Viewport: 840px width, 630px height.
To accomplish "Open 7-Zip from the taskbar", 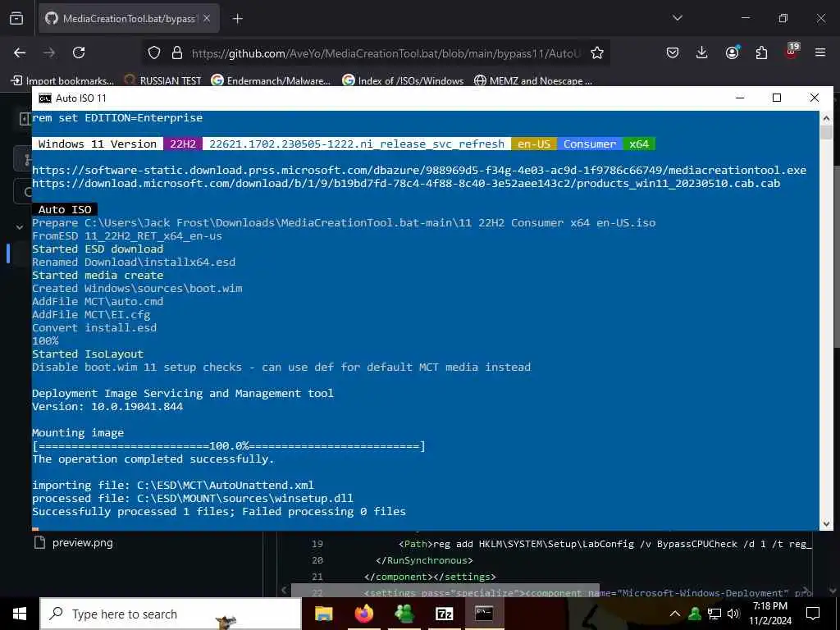I will 444,614.
